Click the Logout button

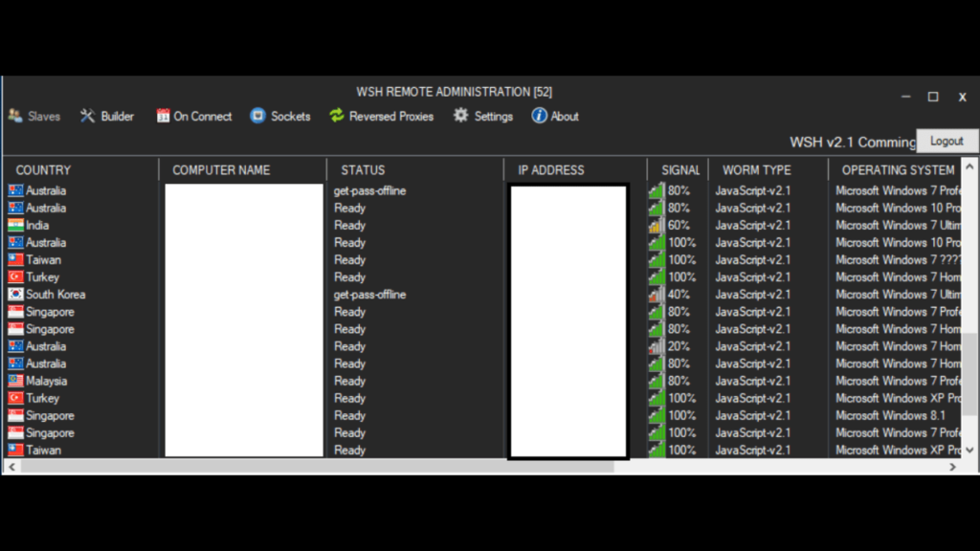[x=947, y=142]
